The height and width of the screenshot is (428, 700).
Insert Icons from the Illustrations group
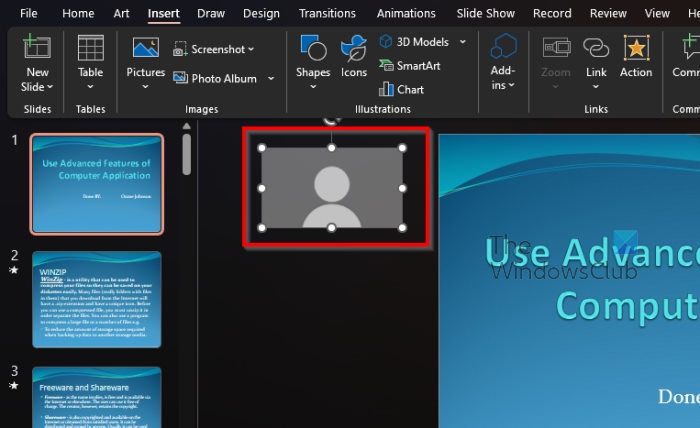(x=354, y=55)
